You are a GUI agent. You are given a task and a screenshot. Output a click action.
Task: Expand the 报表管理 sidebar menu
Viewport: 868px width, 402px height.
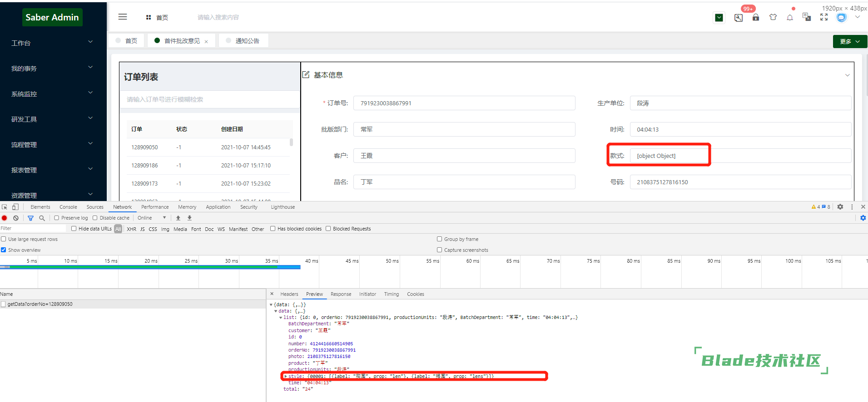[53, 170]
